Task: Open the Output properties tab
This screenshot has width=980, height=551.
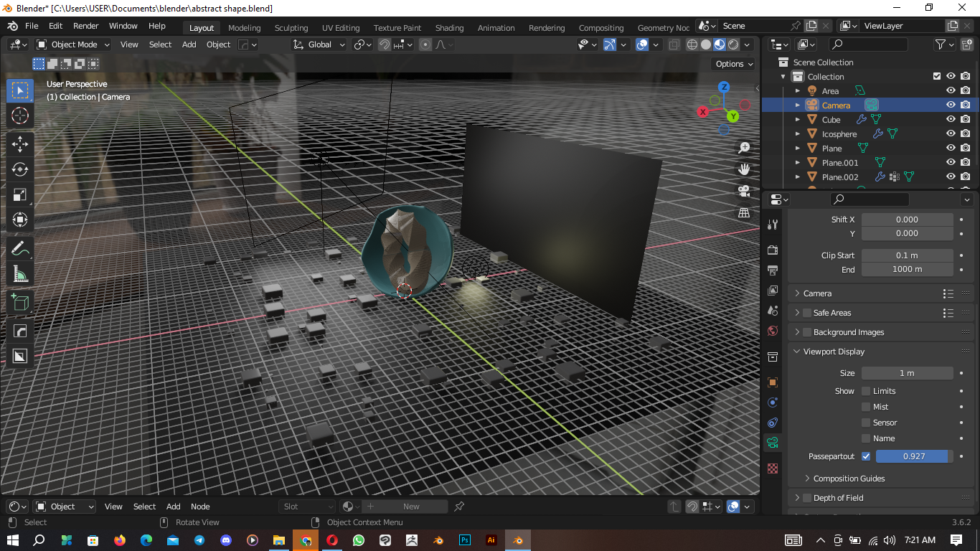Action: [773, 270]
